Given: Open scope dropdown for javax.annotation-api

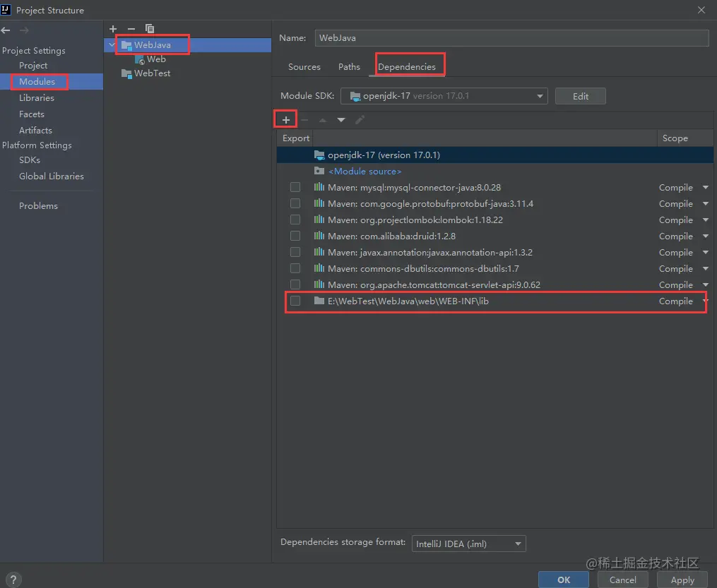Looking at the screenshot, I should (706, 252).
